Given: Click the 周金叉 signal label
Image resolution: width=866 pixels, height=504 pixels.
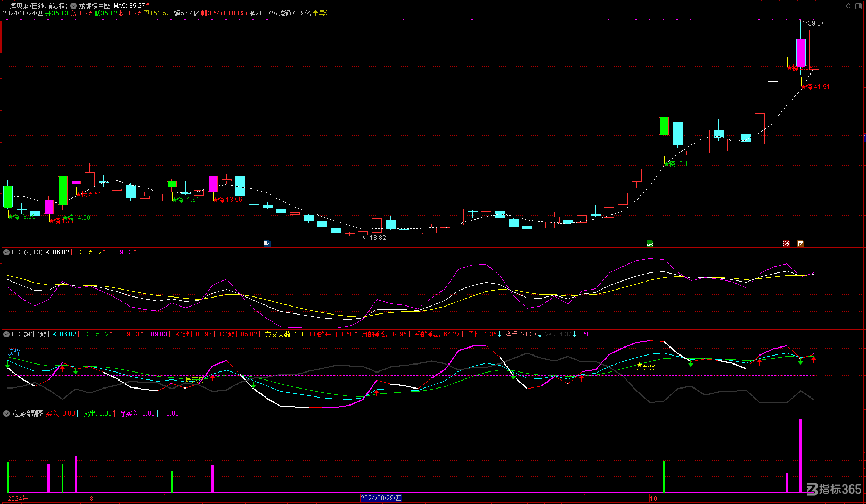Looking at the screenshot, I should click(646, 367).
